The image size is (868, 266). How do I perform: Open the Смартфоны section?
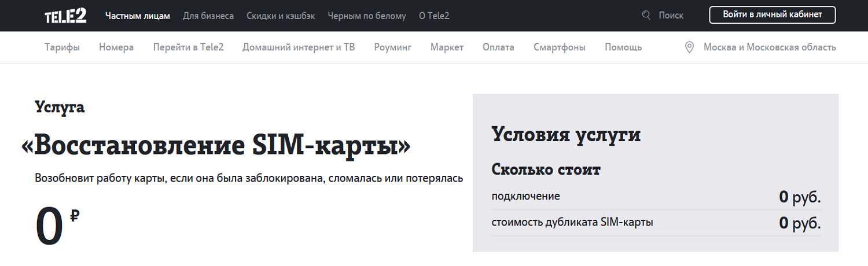[x=560, y=47]
